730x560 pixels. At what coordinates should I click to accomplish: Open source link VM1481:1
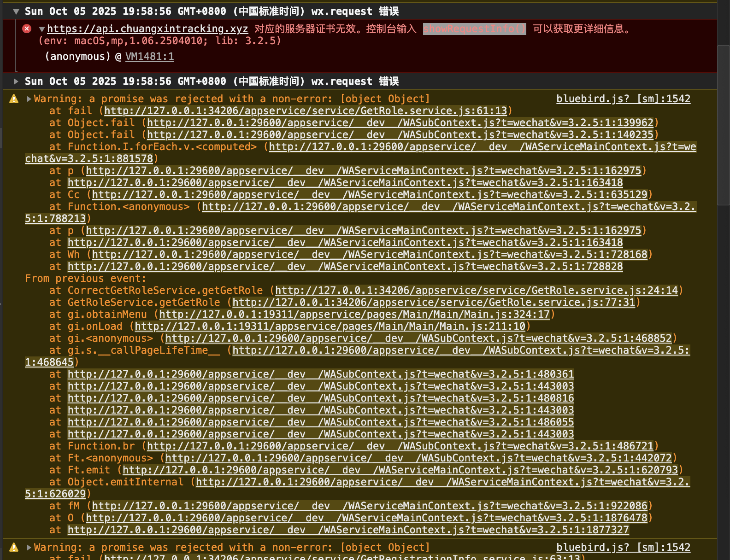click(150, 57)
